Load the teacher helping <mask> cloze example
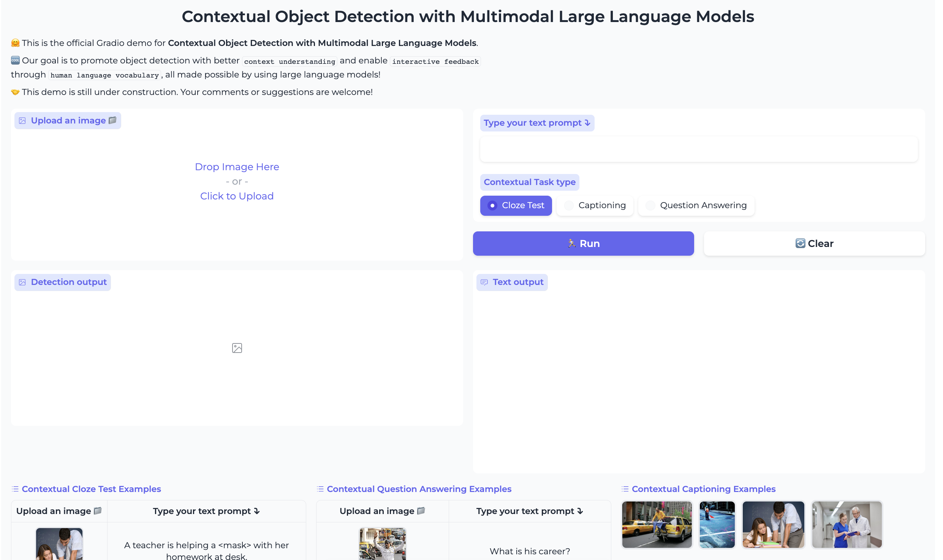This screenshot has width=943, height=560. coord(206,550)
